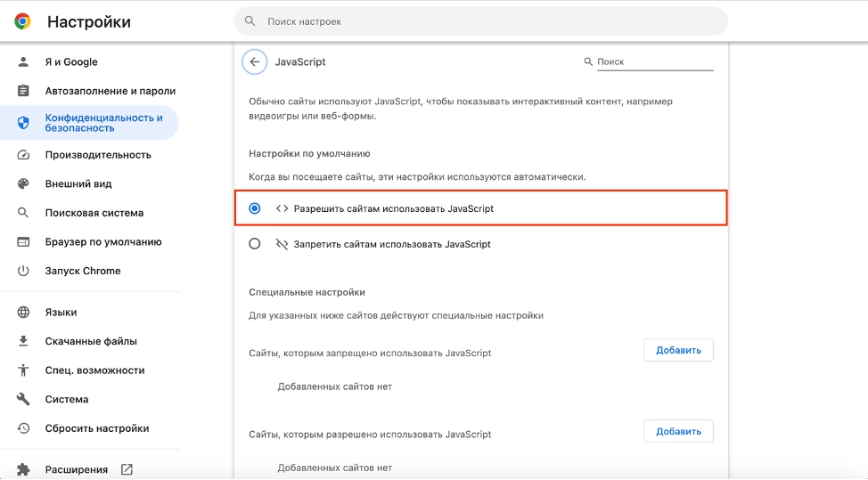This screenshot has height=480, width=868.
Task: Open the Браузер по умолчанию section
Action: pos(102,242)
